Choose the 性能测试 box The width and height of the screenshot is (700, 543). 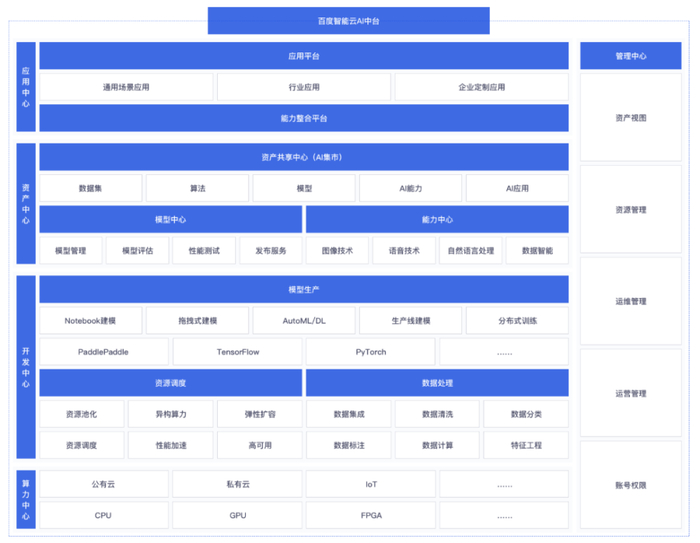[x=204, y=251]
